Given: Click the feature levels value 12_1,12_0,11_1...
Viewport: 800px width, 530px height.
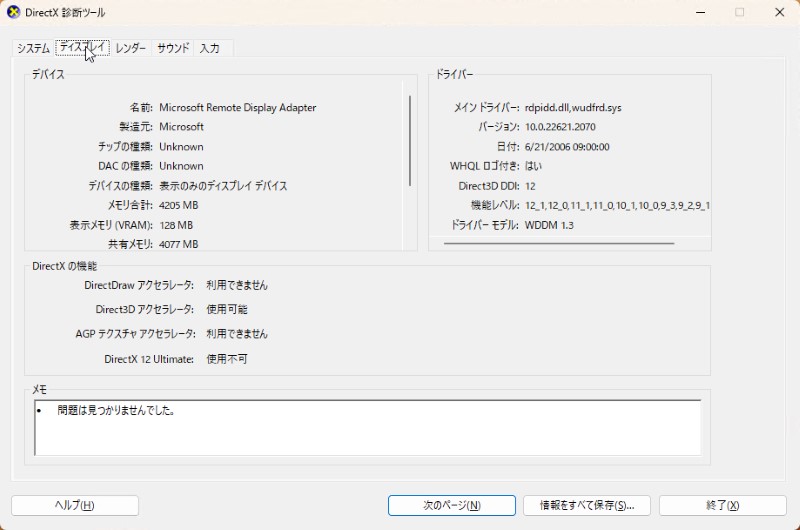Looking at the screenshot, I should coord(617,205).
